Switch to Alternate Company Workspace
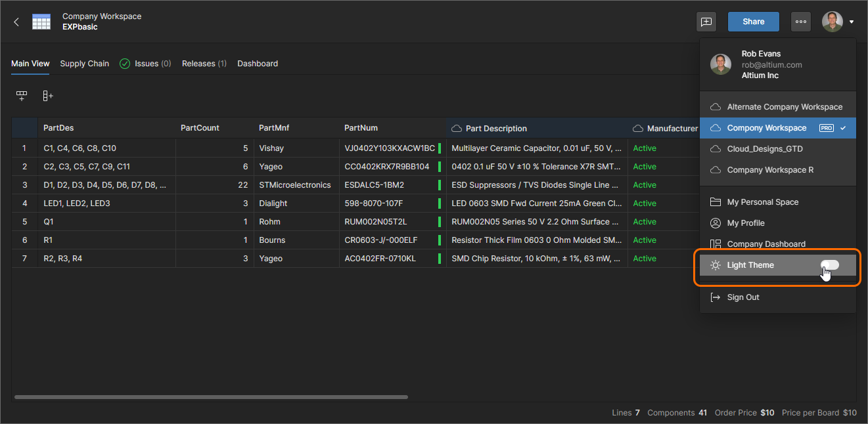The height and width of the screenshot is (424, 868). [x=784, y=107]
